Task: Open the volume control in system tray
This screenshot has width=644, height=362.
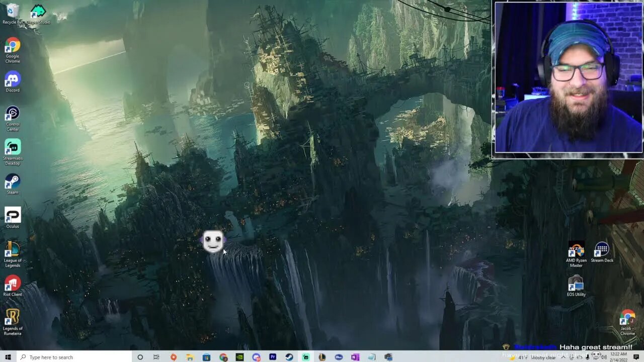Action: [604, 357]
